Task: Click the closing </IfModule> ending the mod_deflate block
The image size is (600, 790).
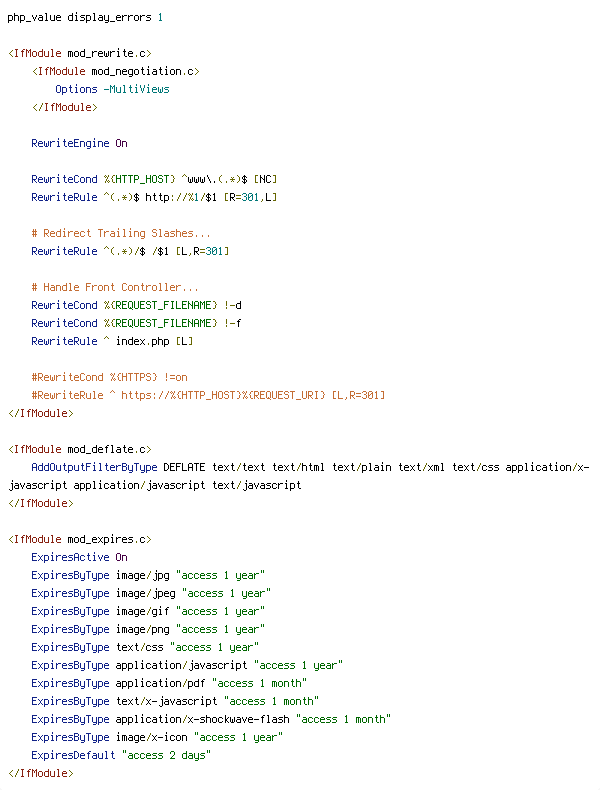Action: pyautogui.click(x=41, y=503)
